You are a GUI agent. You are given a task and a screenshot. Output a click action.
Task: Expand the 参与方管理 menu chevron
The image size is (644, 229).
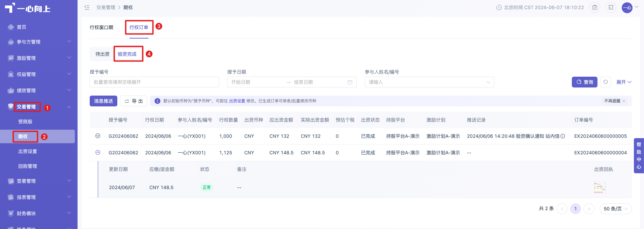69,42
